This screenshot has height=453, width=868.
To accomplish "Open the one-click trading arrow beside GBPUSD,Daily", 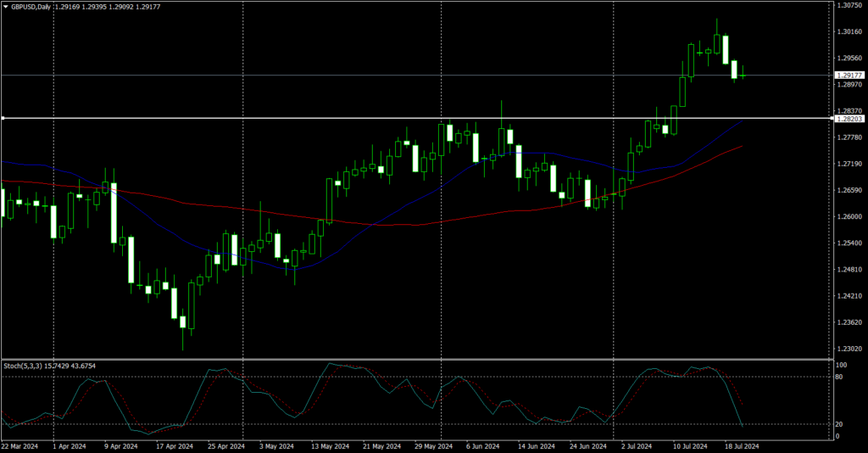I will (x=6, y=7).
